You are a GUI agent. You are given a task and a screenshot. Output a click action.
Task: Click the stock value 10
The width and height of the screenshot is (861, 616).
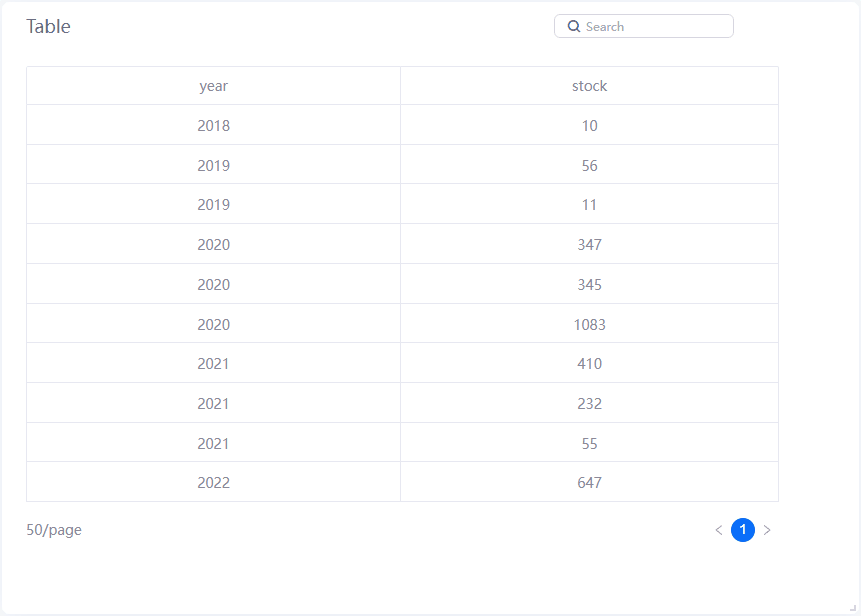[589, 126]
